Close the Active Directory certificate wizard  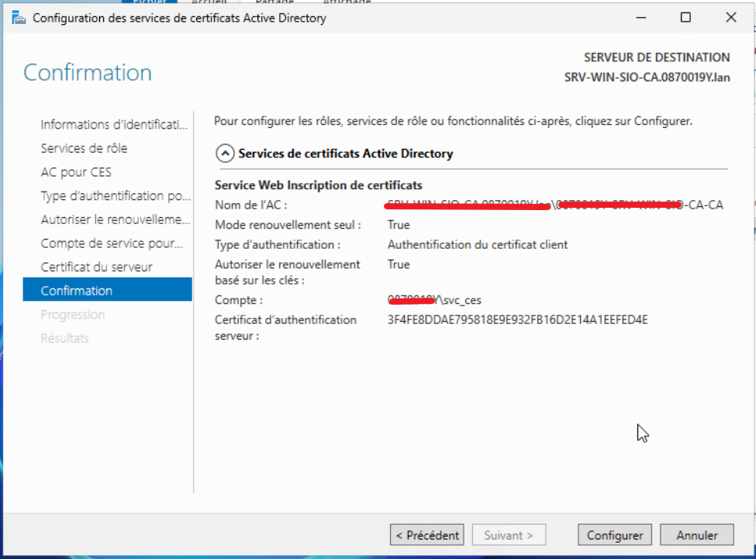pyautogui.click(x=730, y=18)
